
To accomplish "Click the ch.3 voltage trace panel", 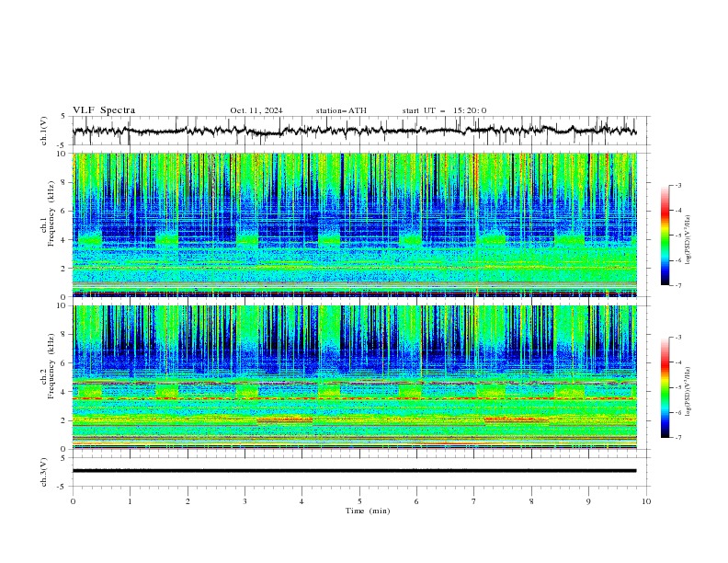I will pos(360,472).
